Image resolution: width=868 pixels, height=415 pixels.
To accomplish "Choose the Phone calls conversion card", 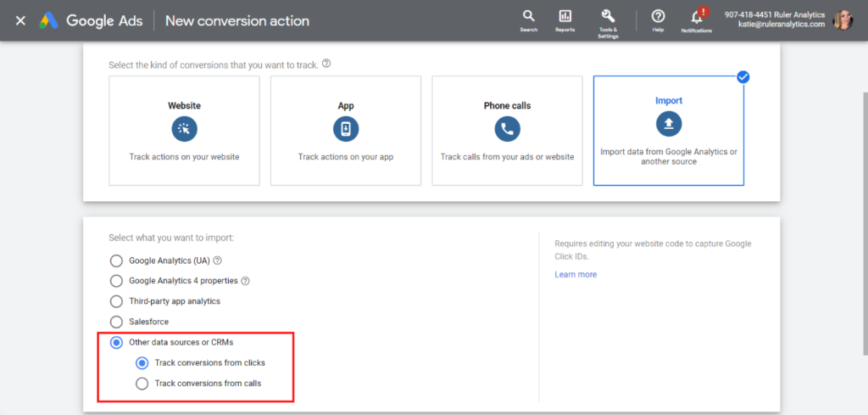I will tap(507, 130).
